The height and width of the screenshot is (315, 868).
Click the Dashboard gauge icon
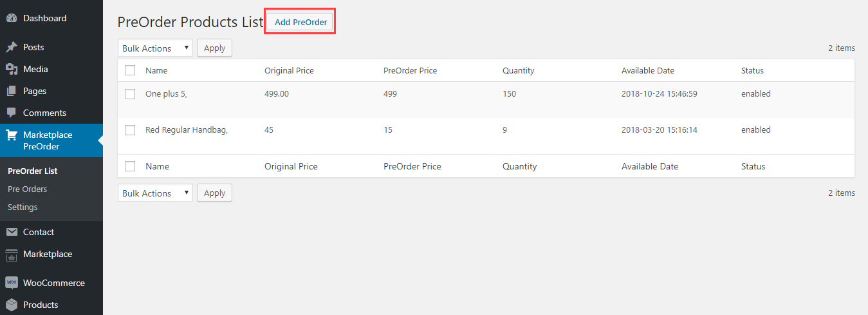12,19
